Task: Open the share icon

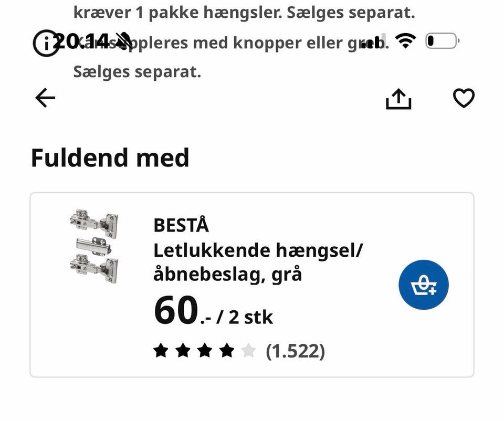Action: [x=398, y=99]
